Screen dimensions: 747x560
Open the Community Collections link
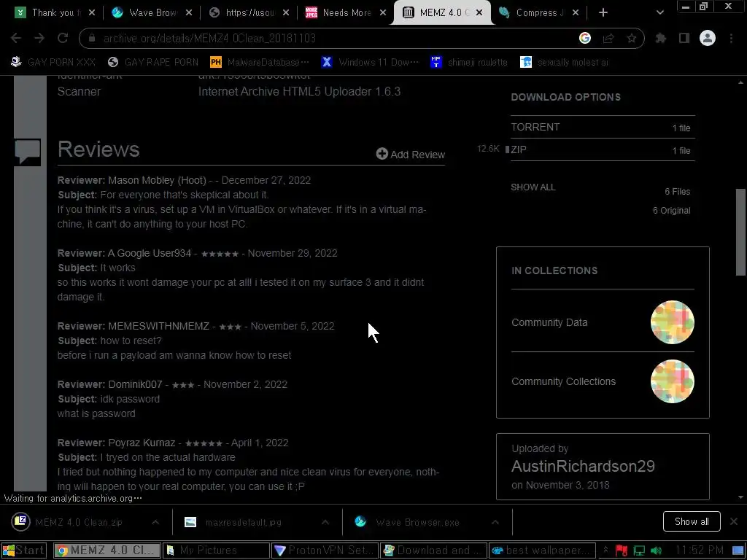[x=564, y=381]
